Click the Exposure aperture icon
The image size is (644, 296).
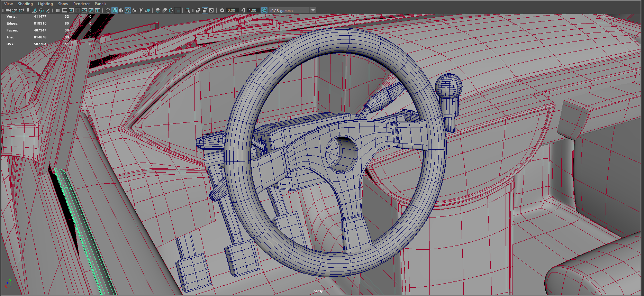point(222,10)
